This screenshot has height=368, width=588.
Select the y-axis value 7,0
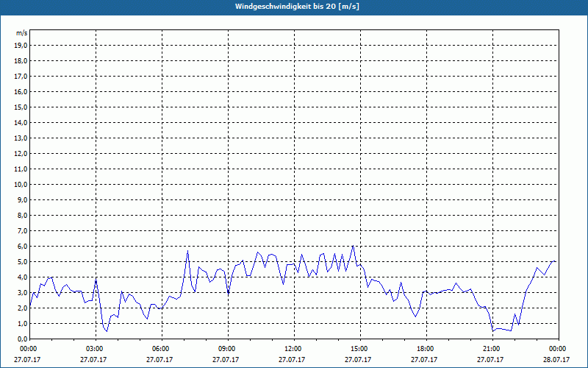point(22,231)
